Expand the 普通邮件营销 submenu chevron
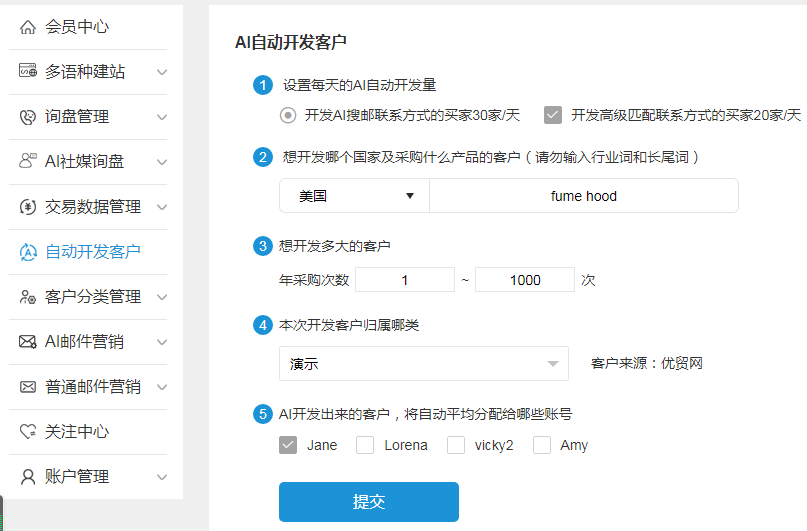807x531 pixels. click(x=162, y=387)
